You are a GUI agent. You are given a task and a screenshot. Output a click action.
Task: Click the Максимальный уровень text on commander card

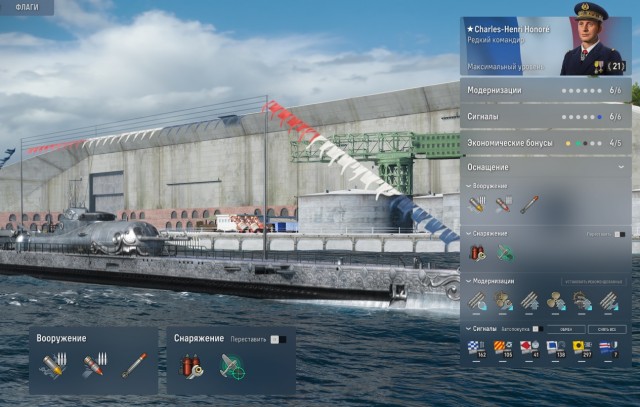505,67
